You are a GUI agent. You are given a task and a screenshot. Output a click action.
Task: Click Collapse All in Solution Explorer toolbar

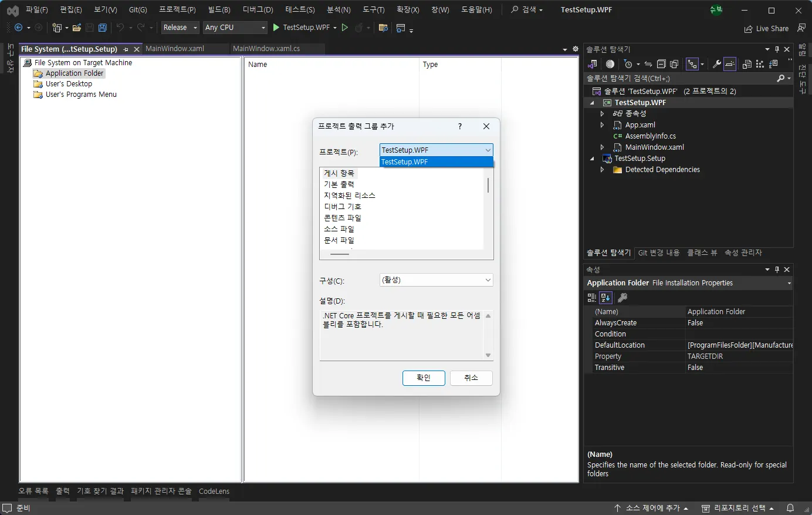pyautogui.click(x=661, y=64)
